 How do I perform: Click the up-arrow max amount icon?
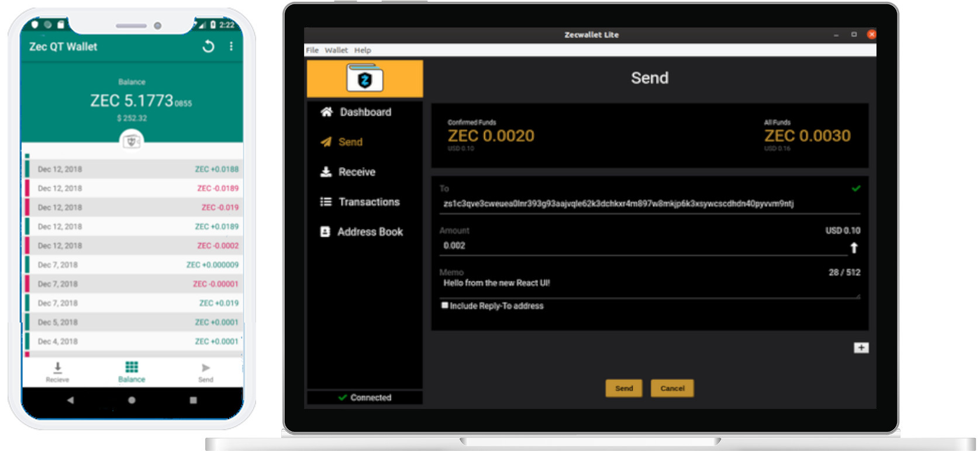point(854,248)
